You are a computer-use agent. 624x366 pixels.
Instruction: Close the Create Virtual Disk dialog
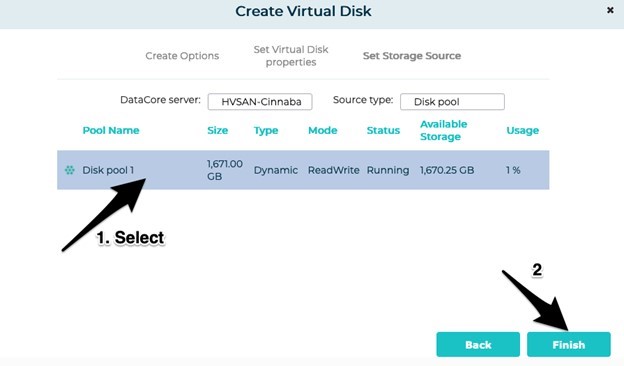point(610,10)
